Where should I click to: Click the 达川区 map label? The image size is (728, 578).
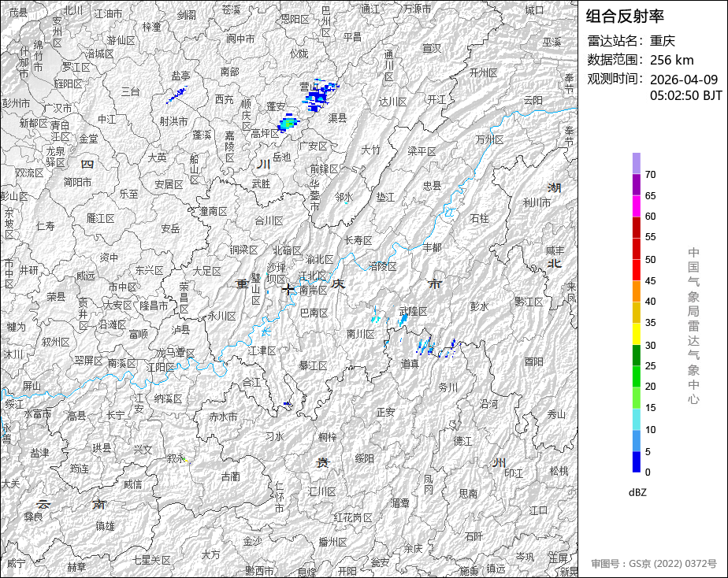(393, 102)
